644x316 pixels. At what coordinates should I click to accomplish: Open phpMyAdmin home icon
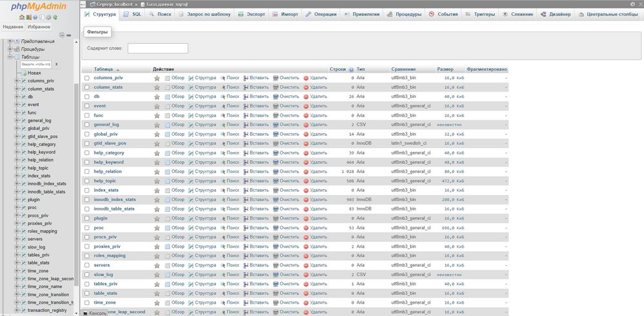(22, 17)
